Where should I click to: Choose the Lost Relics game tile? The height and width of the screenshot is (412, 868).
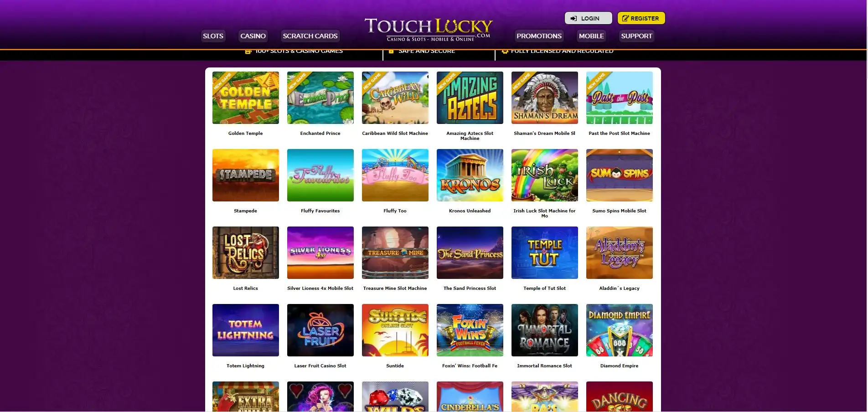pyautogui.click(x=245, y=252)
